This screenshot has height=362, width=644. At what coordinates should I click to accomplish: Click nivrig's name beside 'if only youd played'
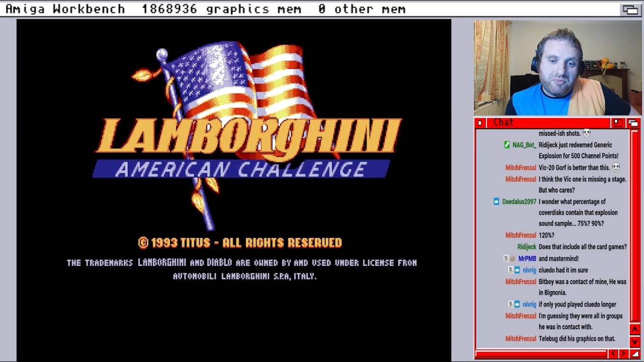coord(529,304)
